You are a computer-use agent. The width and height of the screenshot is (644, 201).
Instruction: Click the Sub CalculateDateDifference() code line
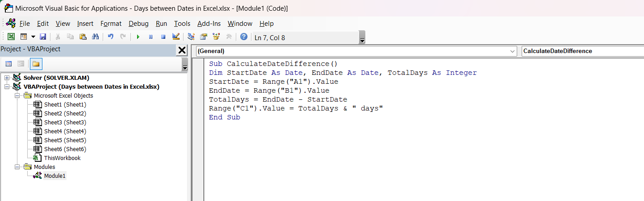click(x=273, y=64)
